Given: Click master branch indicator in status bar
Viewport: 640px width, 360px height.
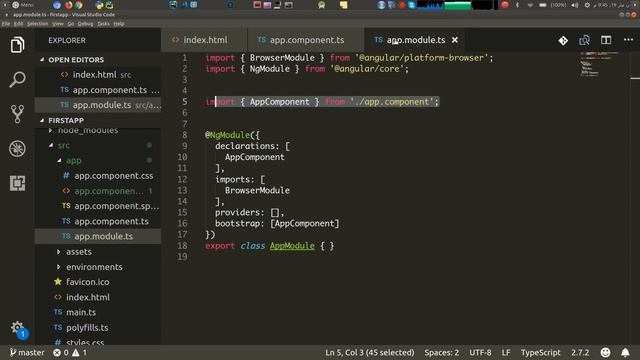Looking at the screenshot, I should pos(27,352).
